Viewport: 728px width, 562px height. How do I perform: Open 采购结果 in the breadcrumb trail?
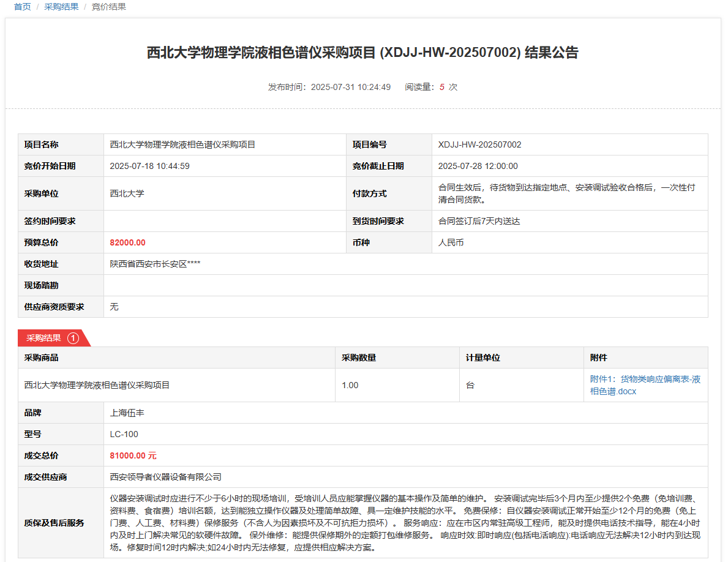(61, 7)
